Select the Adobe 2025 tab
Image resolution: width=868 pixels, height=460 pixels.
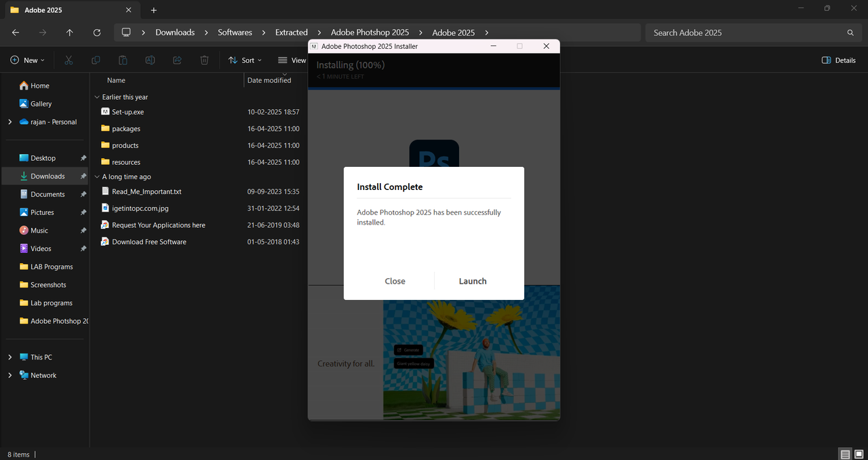(71, 10)
